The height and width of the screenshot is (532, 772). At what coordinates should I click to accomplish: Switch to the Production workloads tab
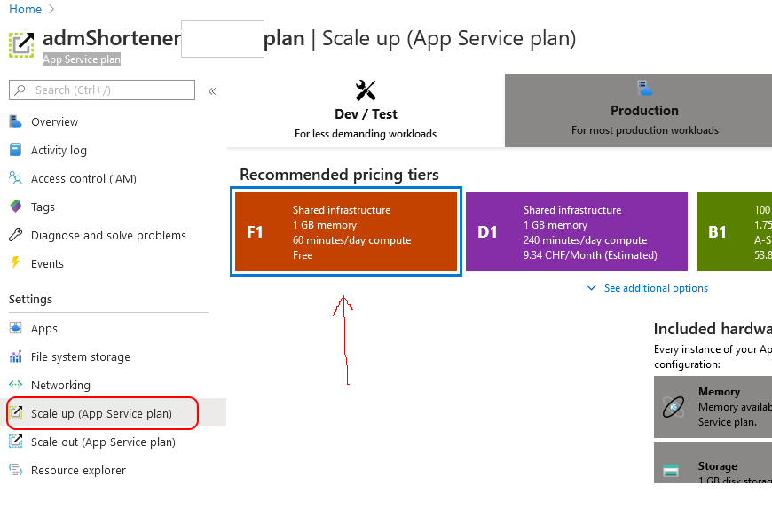[x=644, y=110]
